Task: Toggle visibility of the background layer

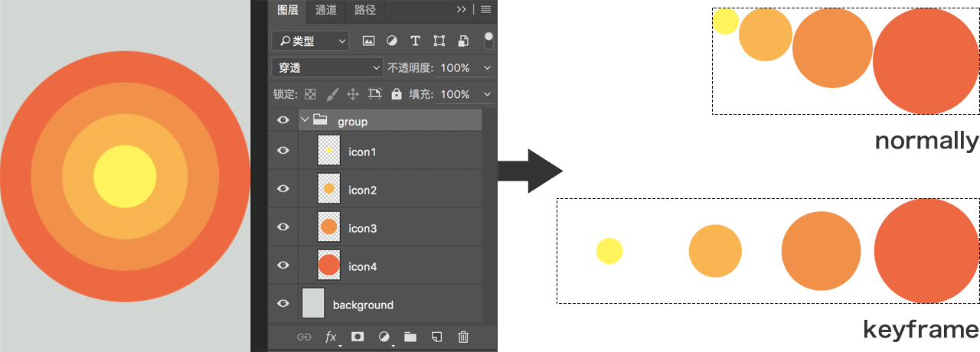Action: (283, 304)
